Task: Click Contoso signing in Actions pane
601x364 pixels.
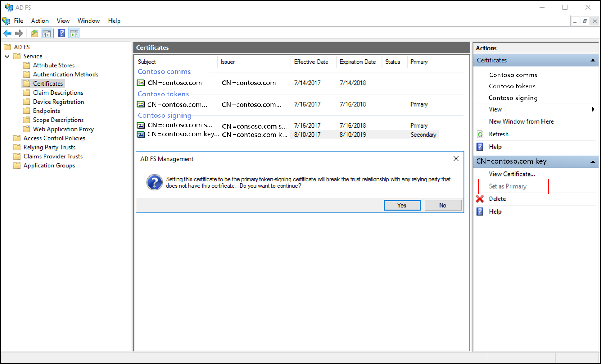Action: pos(513,98)
